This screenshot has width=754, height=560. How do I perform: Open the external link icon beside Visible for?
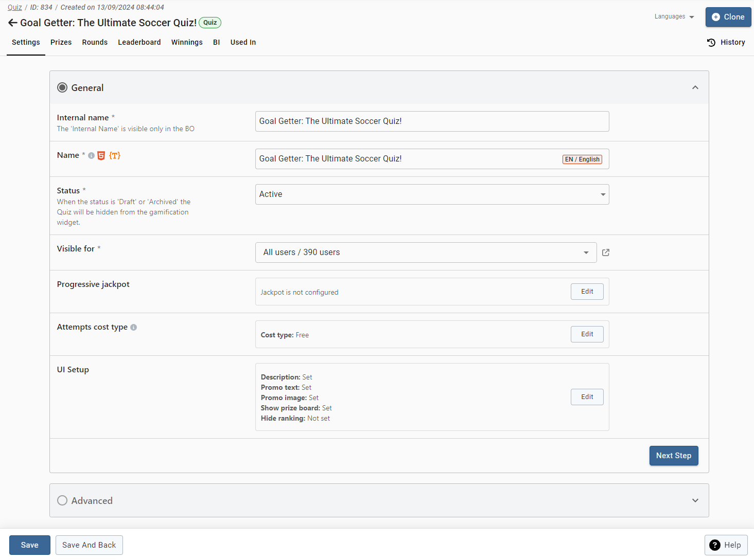pyautogui.click(x=606, y=252)
